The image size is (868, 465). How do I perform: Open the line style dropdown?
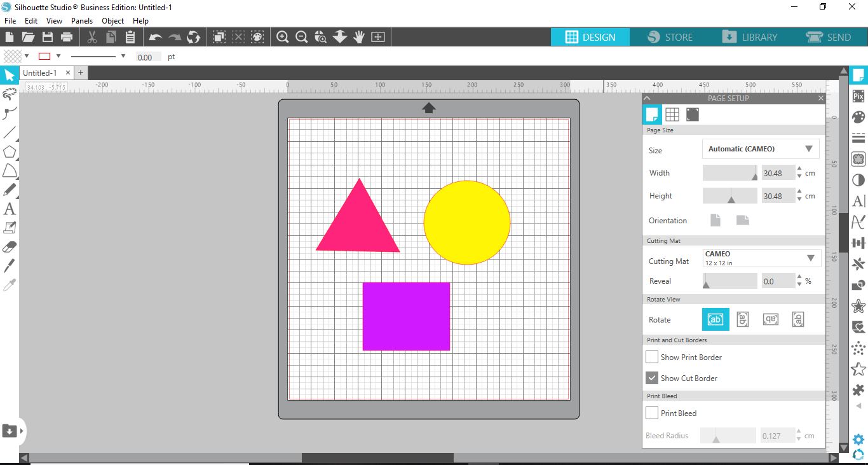124,56
